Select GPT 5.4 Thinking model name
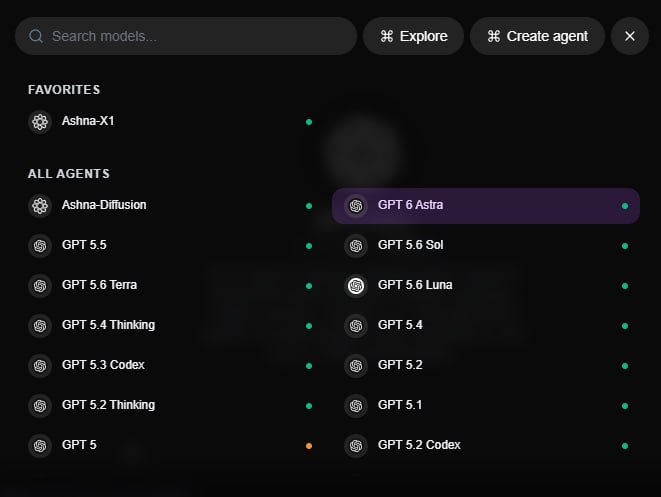 click(x=108, y=325)
